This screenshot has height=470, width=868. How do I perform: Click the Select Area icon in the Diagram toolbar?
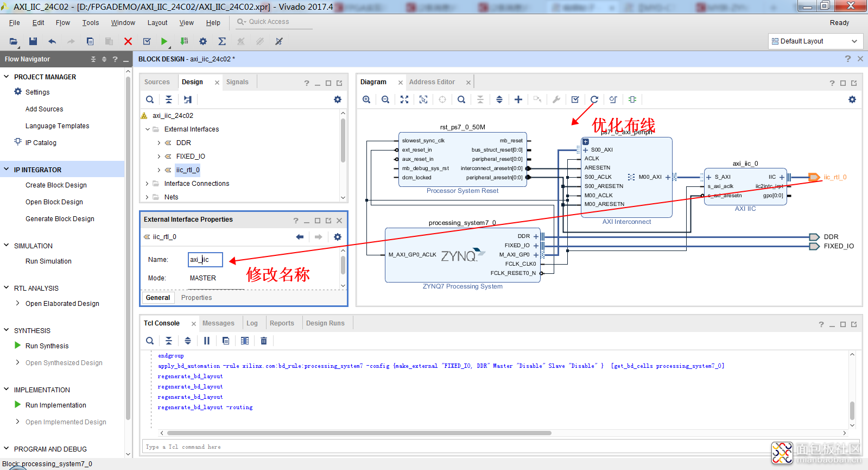click(x=423, y=99)
